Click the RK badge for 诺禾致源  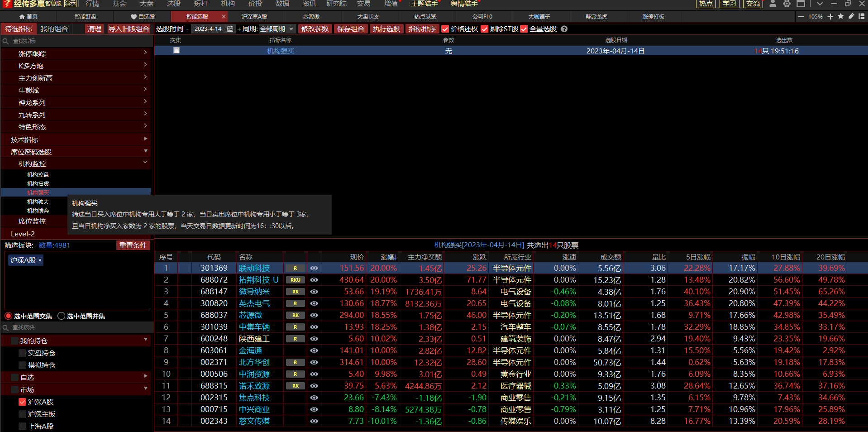coord(295,386)
